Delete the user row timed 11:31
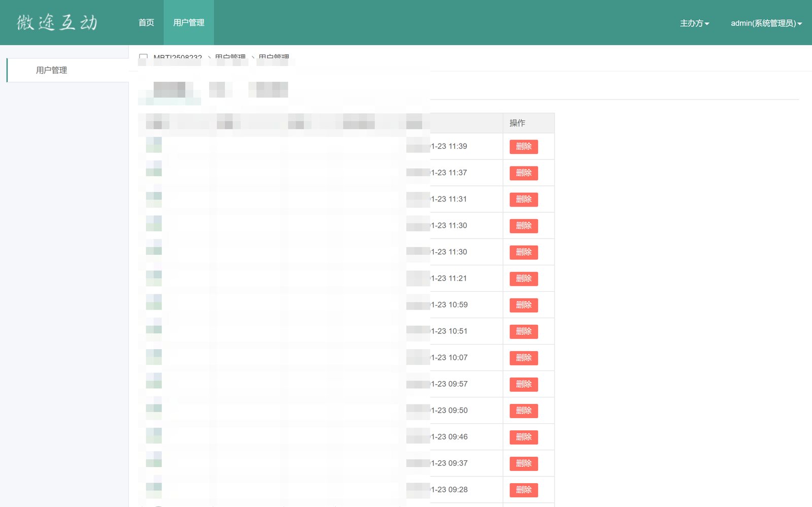The image size is (812, 507). [524, 199]
